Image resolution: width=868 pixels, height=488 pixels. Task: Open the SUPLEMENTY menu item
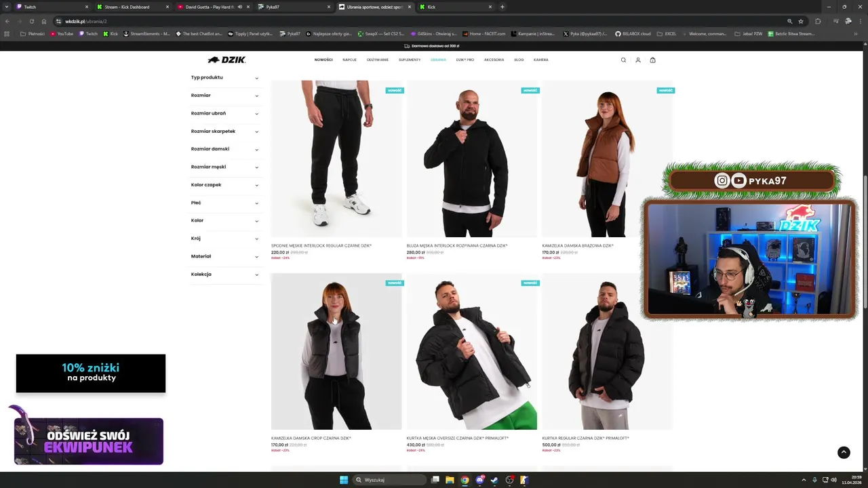pyautogui.click(x=410, y=60)
